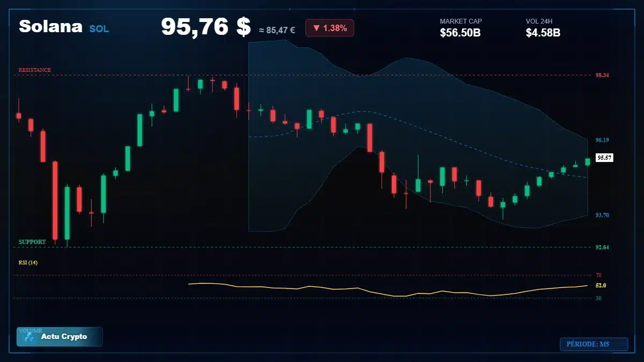The height and width of the screenshot is (362, 644).
Task: Click the Actu Crypto badge
Action: click(x=60, y=337)
